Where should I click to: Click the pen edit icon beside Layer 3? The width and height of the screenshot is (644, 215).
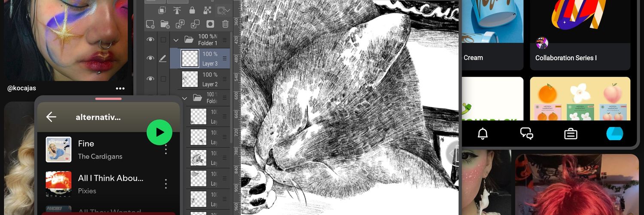point(163,58)
